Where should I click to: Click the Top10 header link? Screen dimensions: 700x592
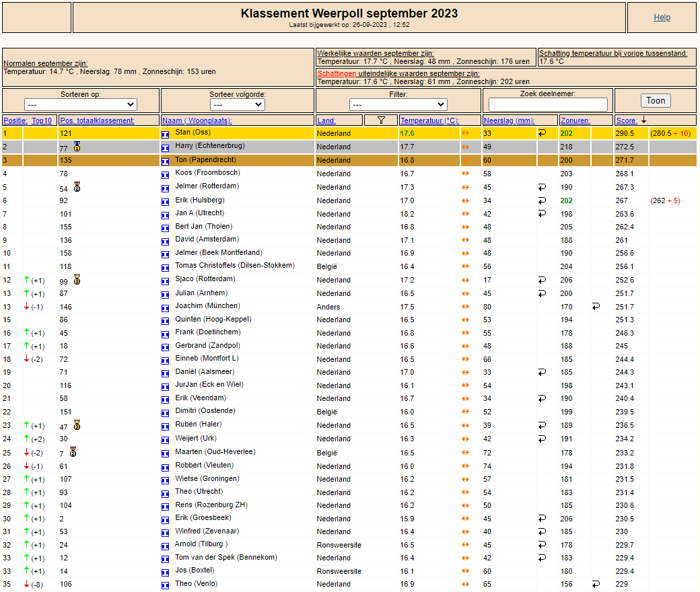pyautogui.click(x=42, y=121)
